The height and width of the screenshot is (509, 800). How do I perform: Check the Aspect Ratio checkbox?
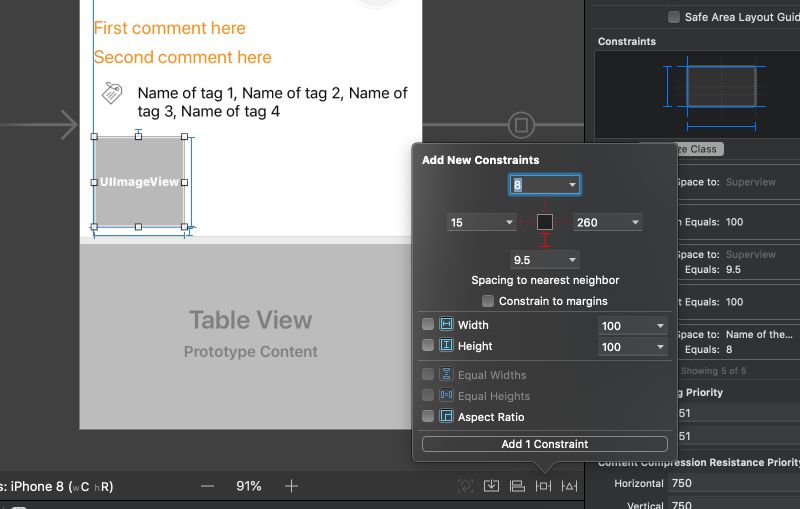pyautogui.click(x=428, y=416)
